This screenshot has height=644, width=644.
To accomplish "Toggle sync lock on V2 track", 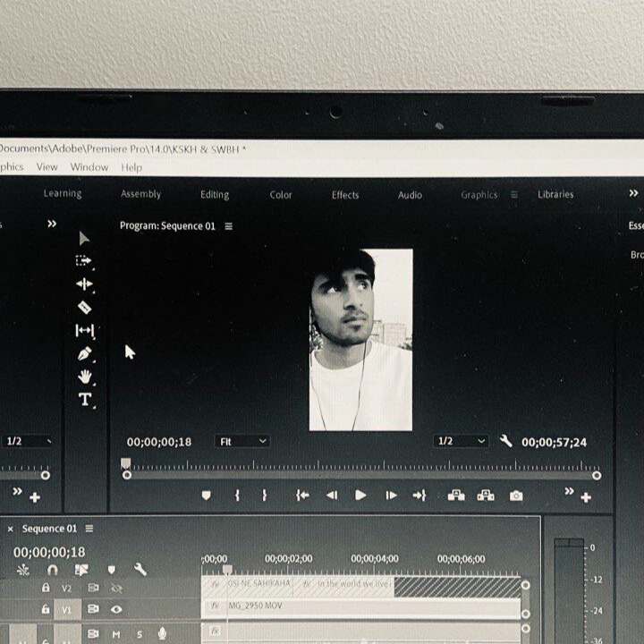I will [x=93, y=589].
